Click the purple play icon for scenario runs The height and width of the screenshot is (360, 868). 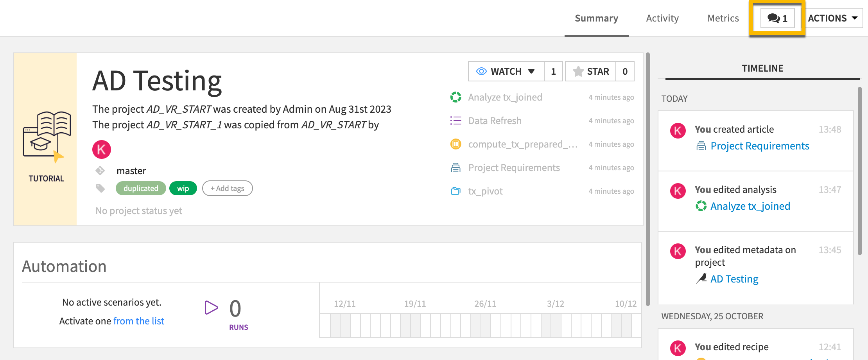211,308
